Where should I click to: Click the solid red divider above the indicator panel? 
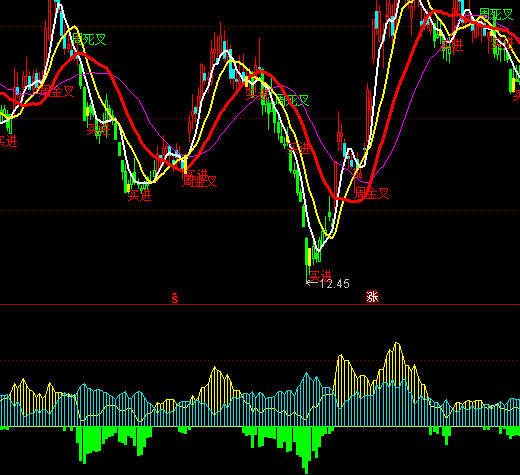tap(260, 305)
